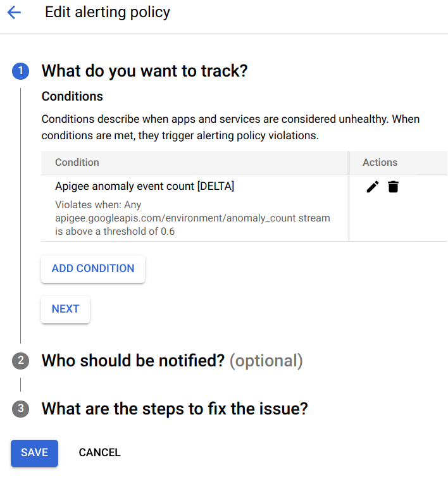Click the "Violates when" threshold description text
Image resolution: width=448 pixels, height=479 pixels.
pyautogui.click(x=192, y=218)
